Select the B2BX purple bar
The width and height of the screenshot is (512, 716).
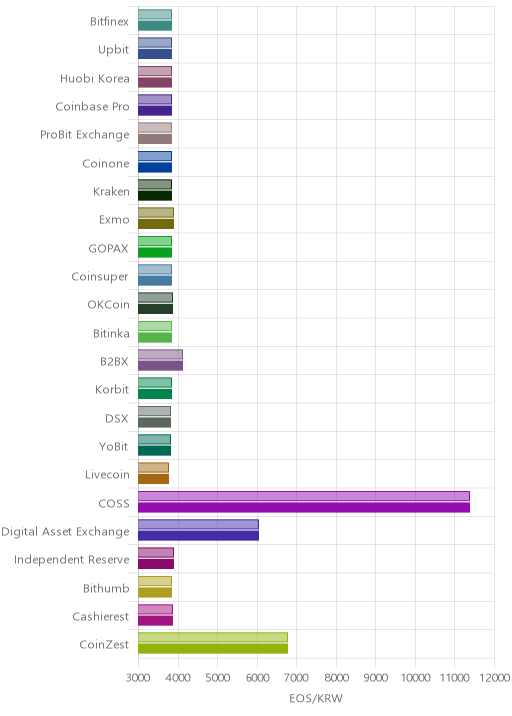[x=160, y=360]
